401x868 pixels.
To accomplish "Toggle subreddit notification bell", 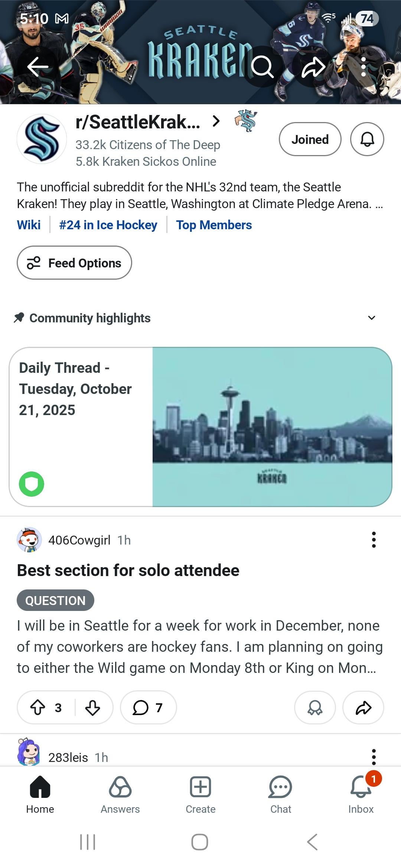I will 367,139.
